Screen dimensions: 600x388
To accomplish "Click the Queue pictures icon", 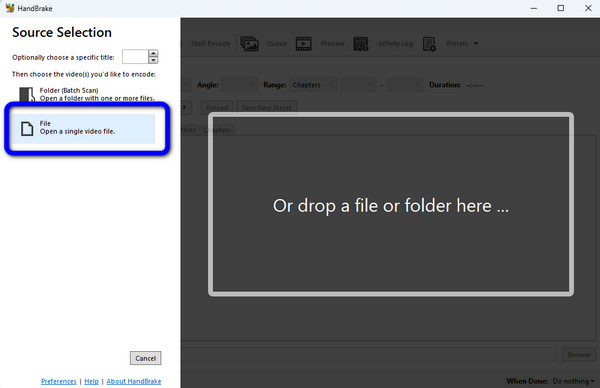I will pyautogui.click(x=249, y=44).
